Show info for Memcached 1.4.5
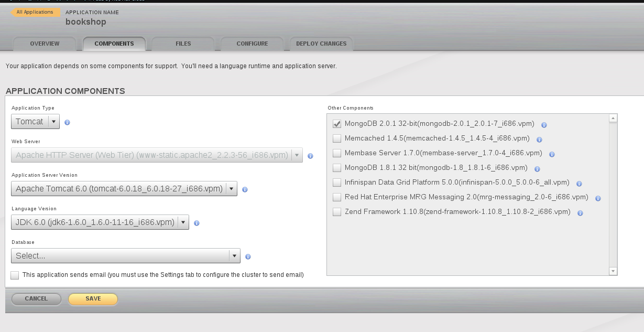 (x=539, y=140)
